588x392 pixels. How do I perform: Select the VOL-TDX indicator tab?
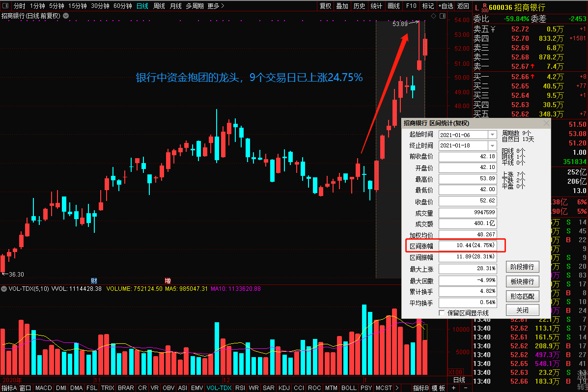click(x=219, y=388)
